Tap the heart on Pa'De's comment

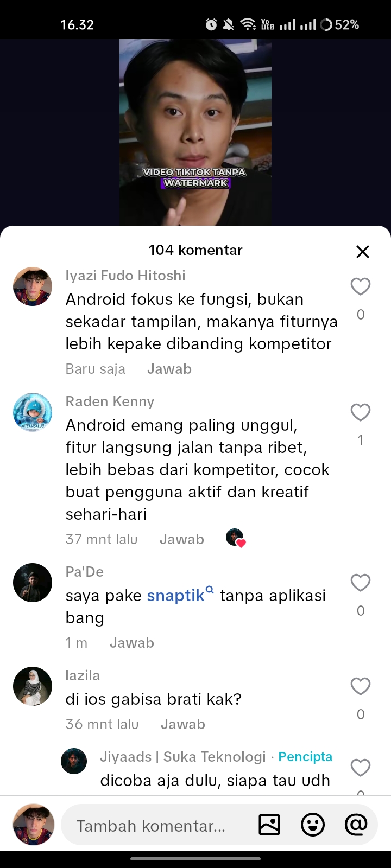360,583
